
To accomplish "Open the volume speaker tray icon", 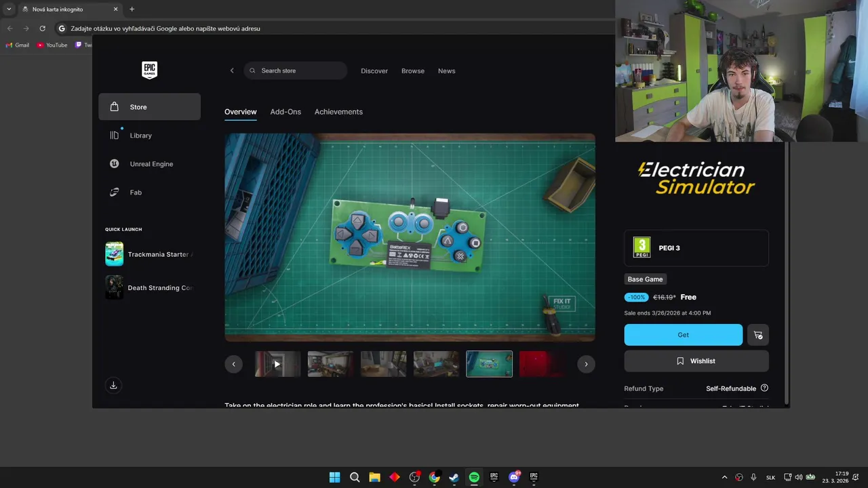I will click(798, 477).
